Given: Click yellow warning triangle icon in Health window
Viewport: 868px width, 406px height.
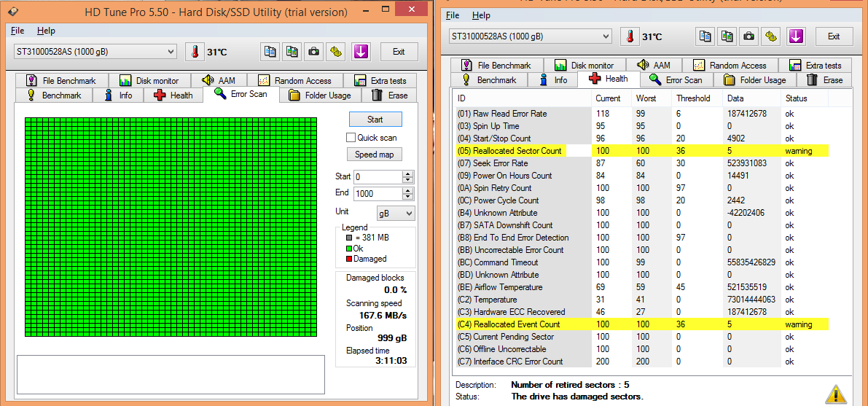Looking at the screenshot, I should point(836,394).
